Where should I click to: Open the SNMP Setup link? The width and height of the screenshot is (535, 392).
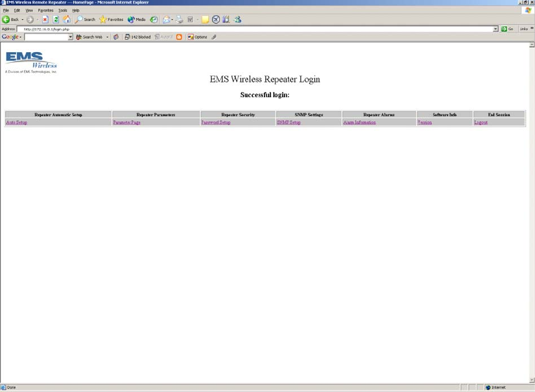coord(289,122)
